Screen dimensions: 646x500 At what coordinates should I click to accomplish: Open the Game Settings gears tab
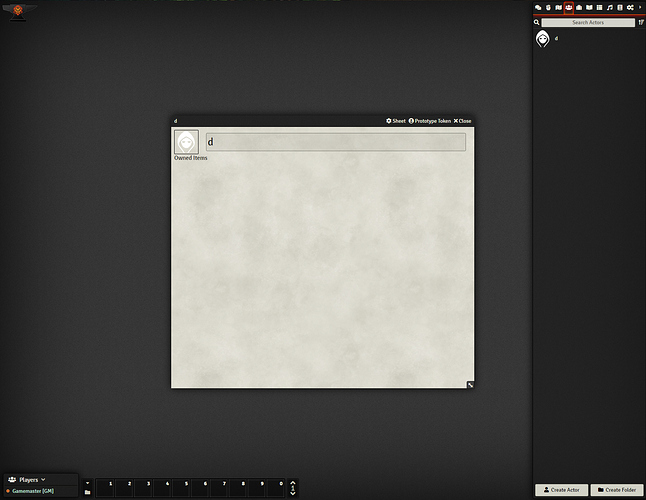coord(630,8)
